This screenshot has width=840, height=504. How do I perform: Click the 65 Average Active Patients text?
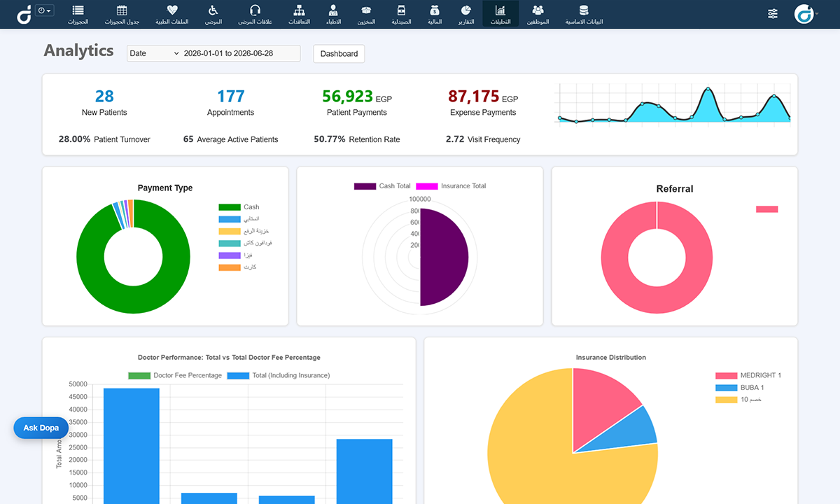point(230,139)
